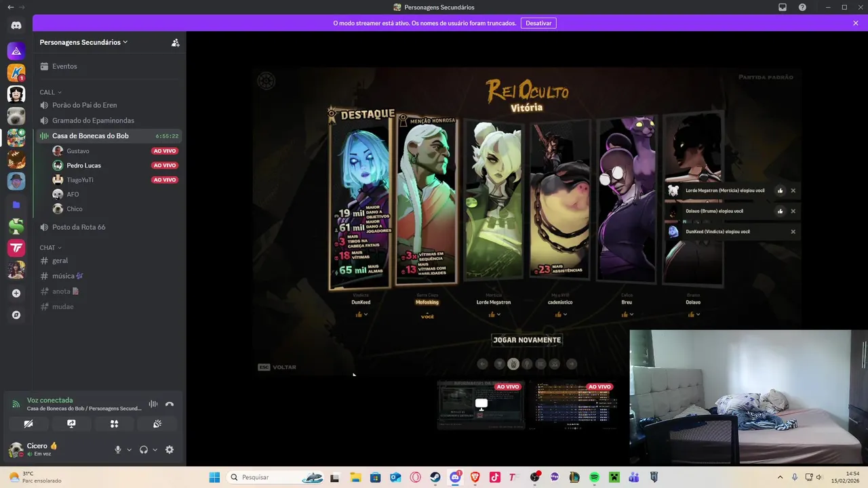The height and width of the screenshot is (488, 868).
Task: Like Oolavo with thumbs-up icon
Action: 691,314
